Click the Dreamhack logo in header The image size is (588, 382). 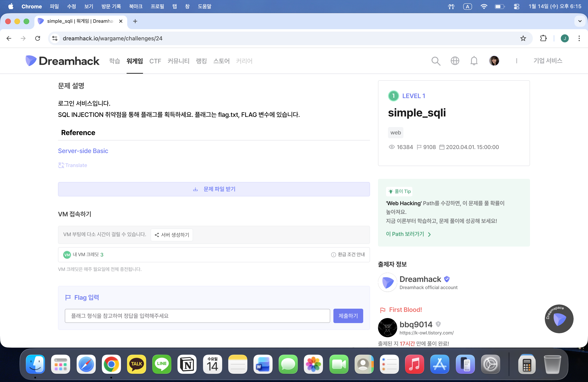(62, 61)
